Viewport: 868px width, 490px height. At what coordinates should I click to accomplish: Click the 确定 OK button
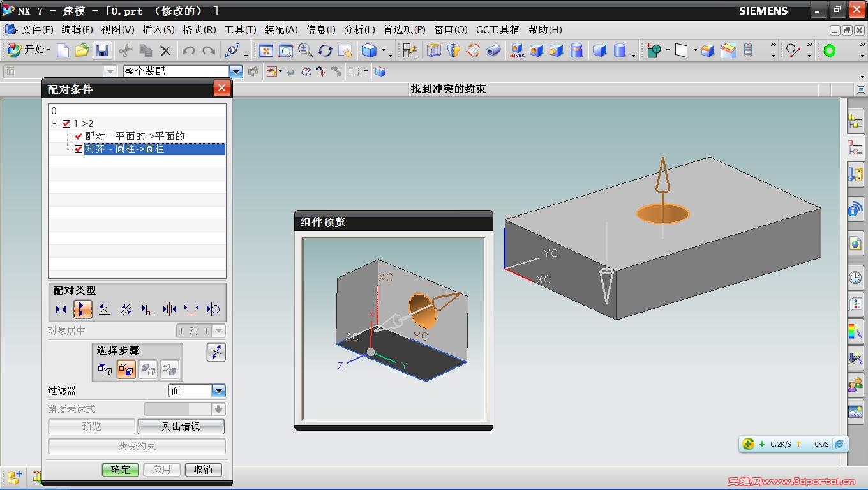[120, 470]
